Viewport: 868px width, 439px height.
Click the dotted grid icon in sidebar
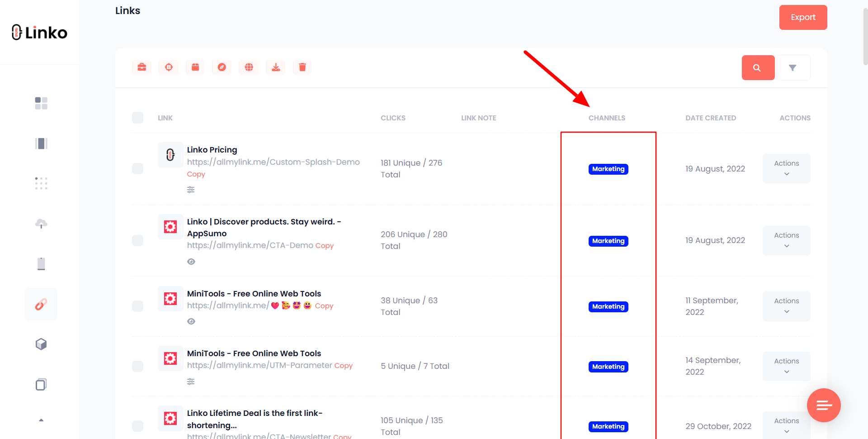tap(41, 183)
